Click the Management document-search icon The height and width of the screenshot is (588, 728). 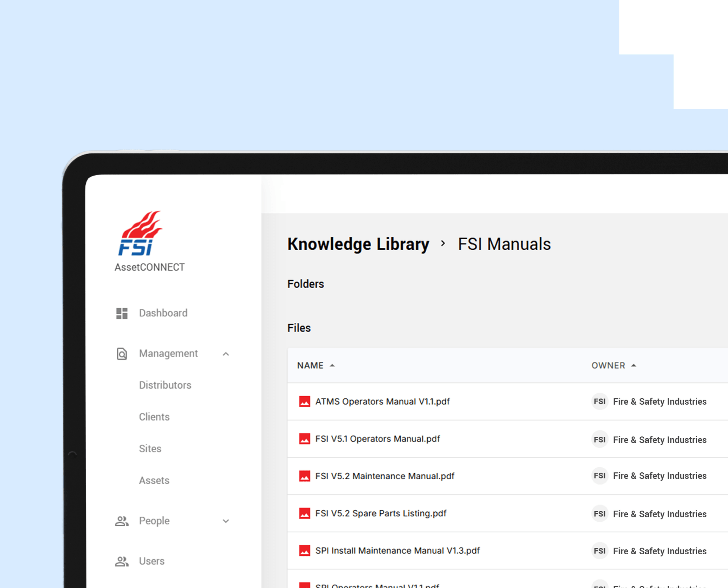[122, 354]
